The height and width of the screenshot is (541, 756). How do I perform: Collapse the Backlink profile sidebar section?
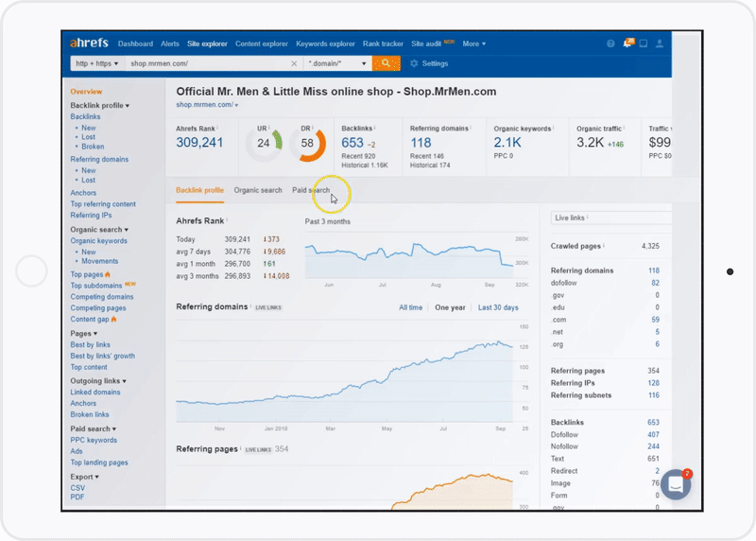coord(100,105)
